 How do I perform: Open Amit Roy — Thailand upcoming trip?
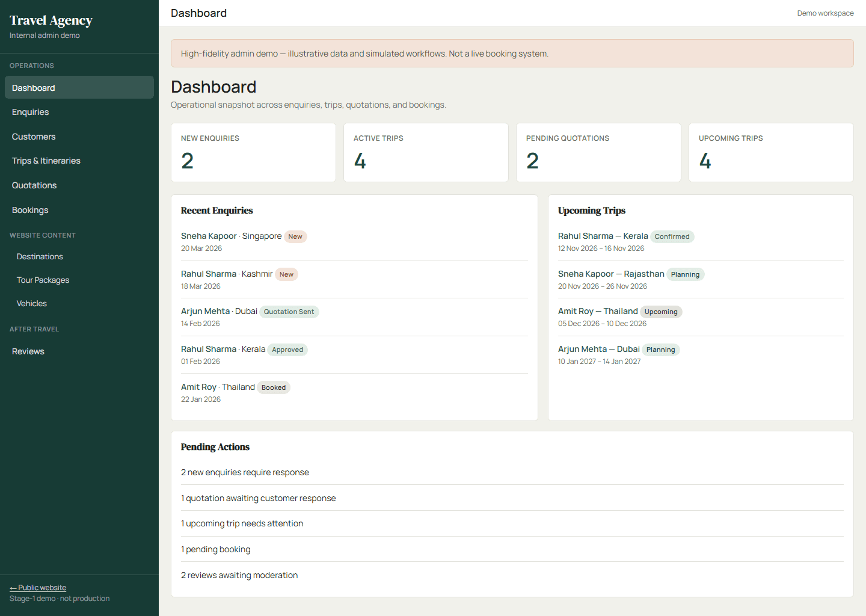coord(598,311)
